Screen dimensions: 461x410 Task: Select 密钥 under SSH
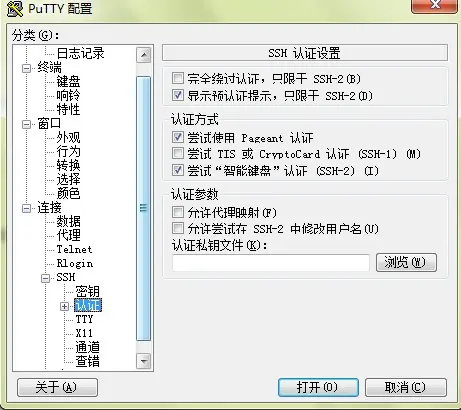(87, 292)
